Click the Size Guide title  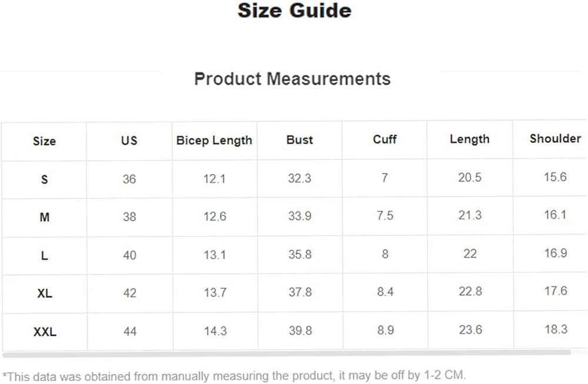click(294, 11)
